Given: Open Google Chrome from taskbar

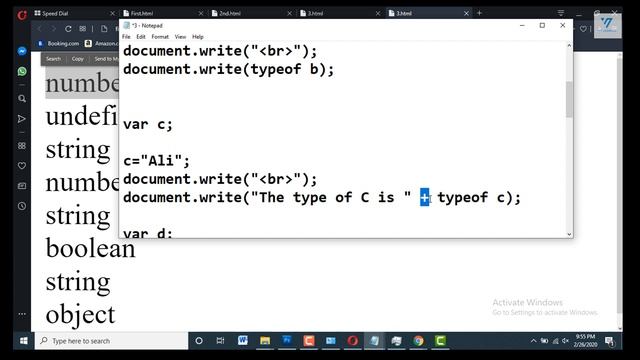Looking at the screenshot, I should [418, 340].
